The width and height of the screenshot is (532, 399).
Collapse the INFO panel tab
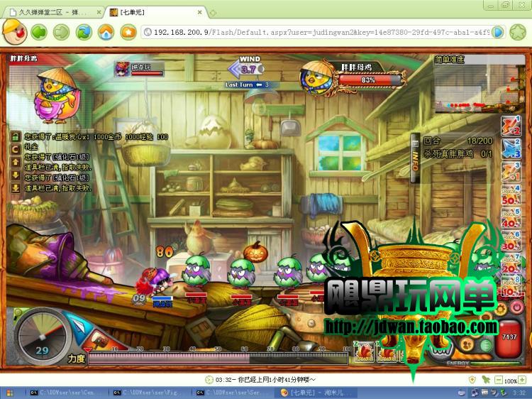pyautogui.click(x=415, y=158)
